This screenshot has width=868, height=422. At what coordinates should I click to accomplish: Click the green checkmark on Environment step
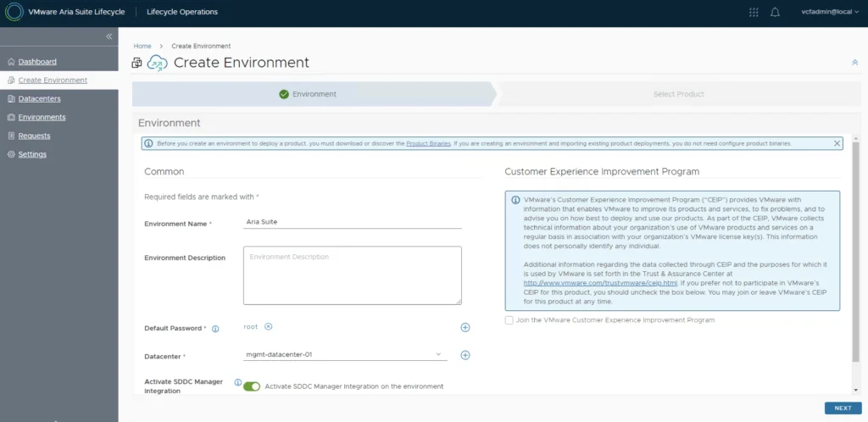(284, 94)
